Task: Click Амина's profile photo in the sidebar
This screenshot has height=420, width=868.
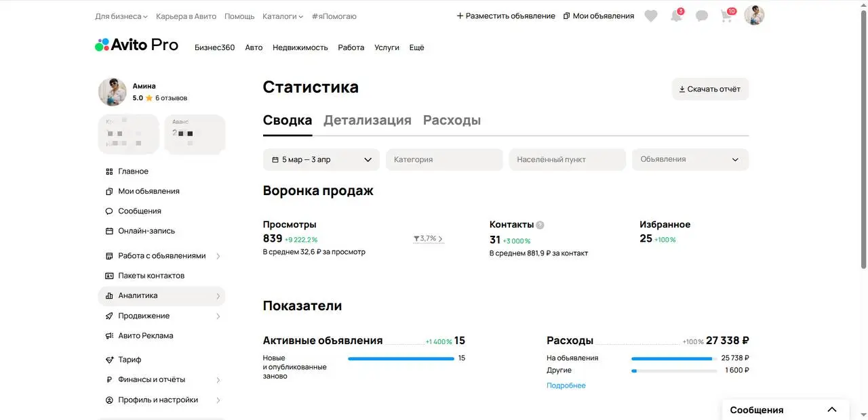Action: pyautogui.click(x=113, y=92)
